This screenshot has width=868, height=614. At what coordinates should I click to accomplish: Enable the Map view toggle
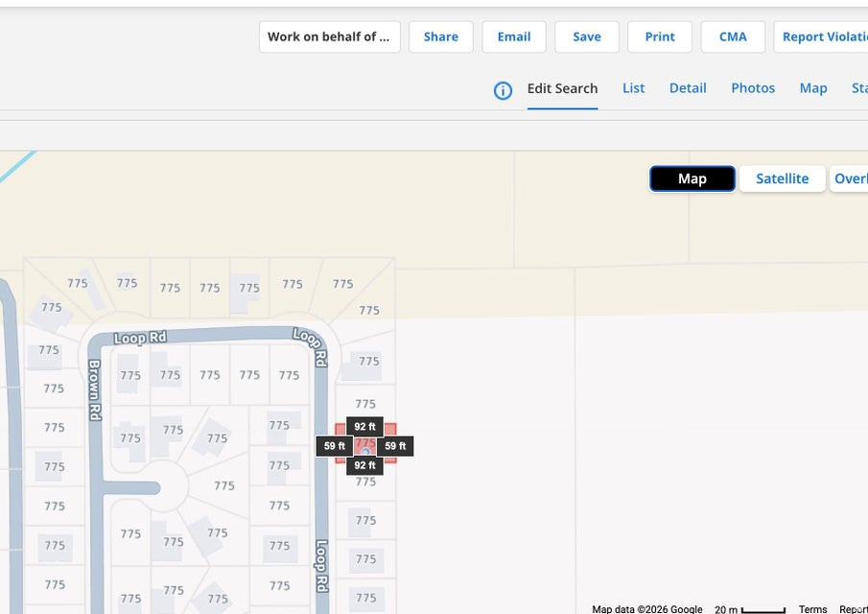[692, 178]
